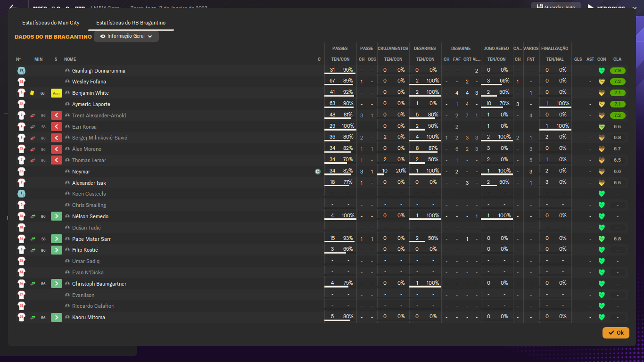Sort by AST column header
Image resolution: width=644 pixels, height=362 pixels.
point(590,59)
